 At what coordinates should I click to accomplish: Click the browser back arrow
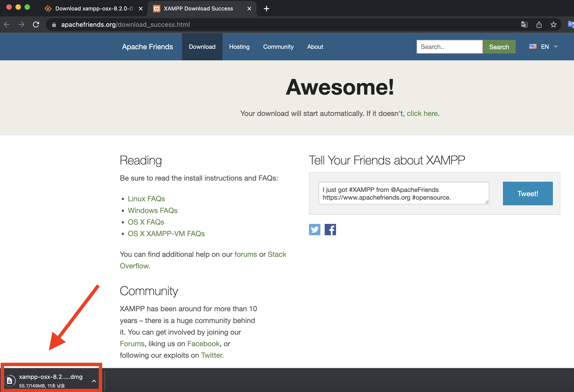pos(7,24)
